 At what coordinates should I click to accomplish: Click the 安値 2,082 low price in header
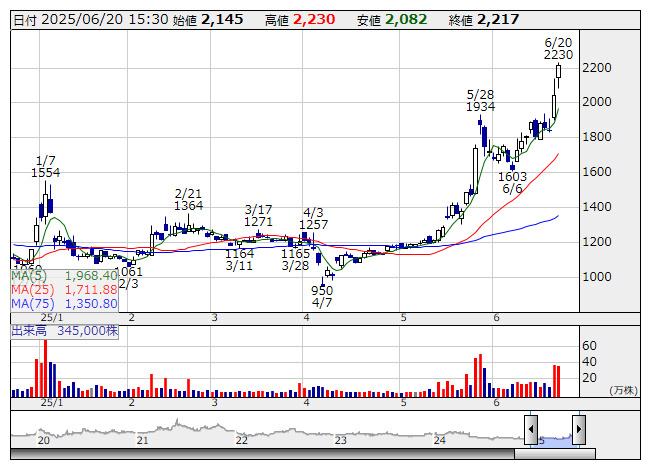tap(392, 20)
